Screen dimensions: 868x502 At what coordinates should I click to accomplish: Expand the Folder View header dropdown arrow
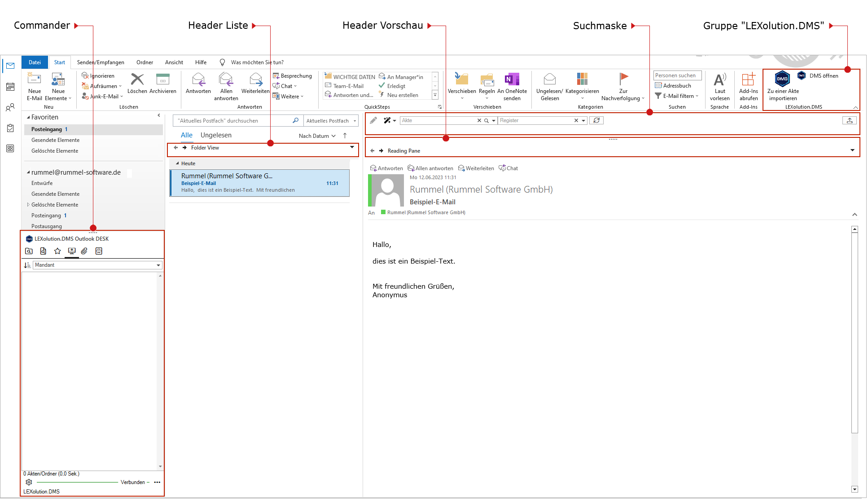352,147
